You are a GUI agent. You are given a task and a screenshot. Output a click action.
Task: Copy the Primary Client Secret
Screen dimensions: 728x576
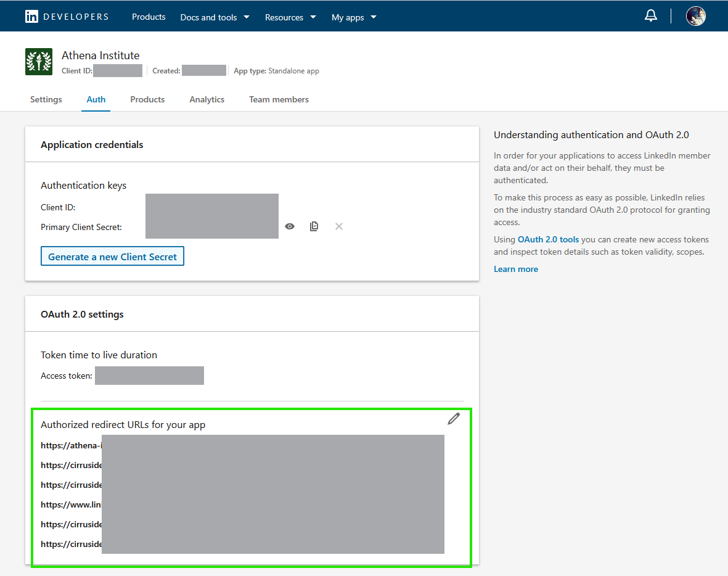(x=314, y=226)
